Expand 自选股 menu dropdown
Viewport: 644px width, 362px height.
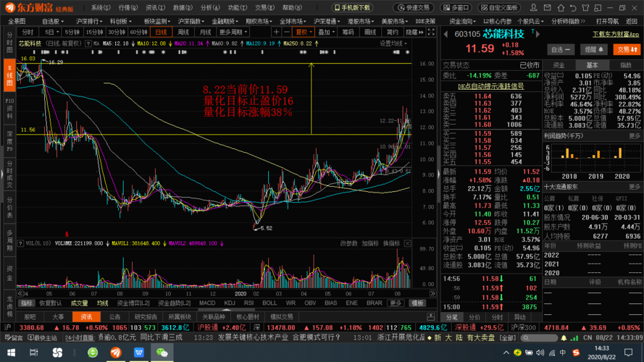tap(53, 21)
